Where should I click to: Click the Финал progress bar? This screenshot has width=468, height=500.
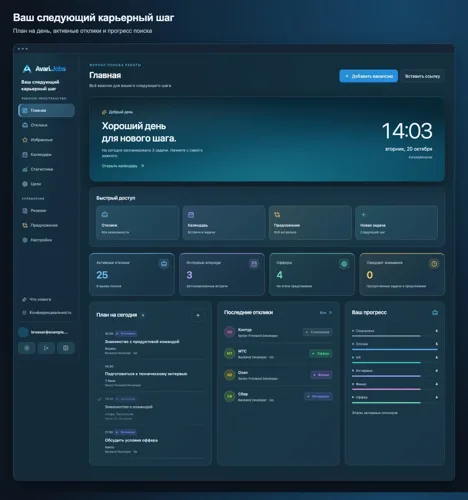[x=395, y=389]
